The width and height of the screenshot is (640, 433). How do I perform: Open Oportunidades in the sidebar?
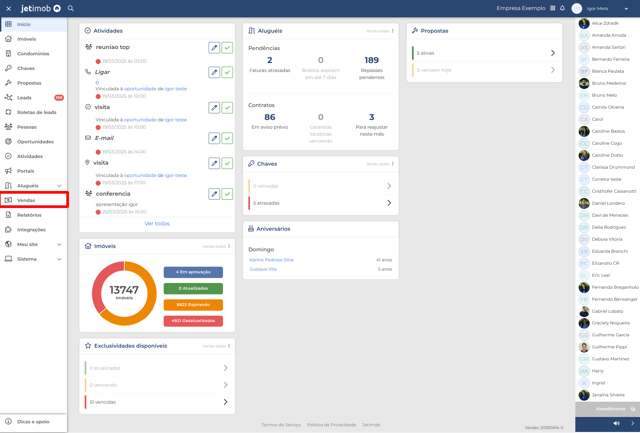tap(33, 142)
